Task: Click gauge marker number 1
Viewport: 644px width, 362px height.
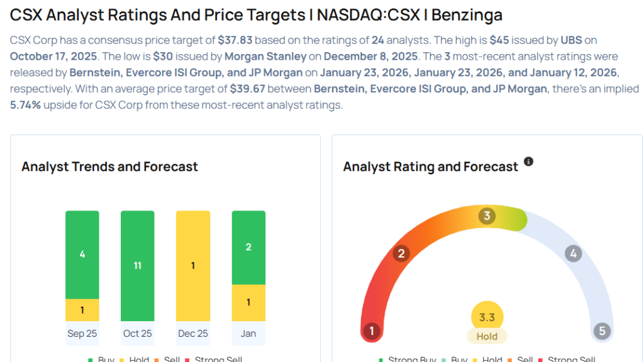Action: (x=372, y=331)
